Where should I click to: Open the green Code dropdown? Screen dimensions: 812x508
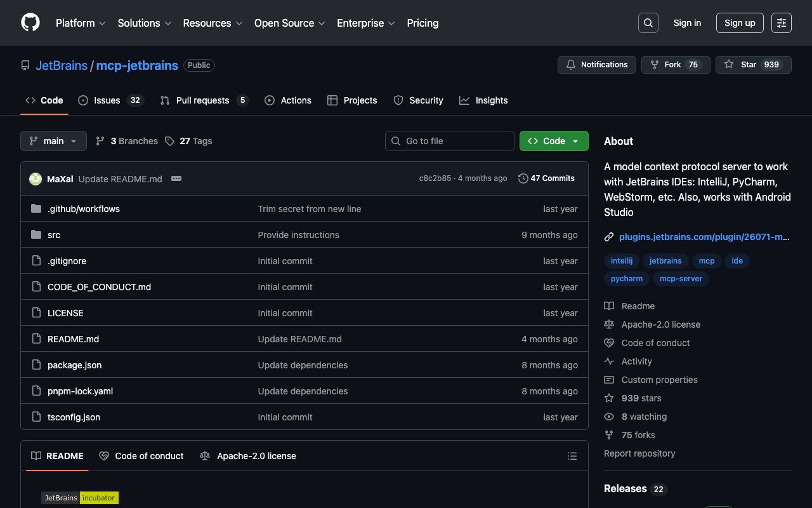pyautogui.click(x=553, y=141)
